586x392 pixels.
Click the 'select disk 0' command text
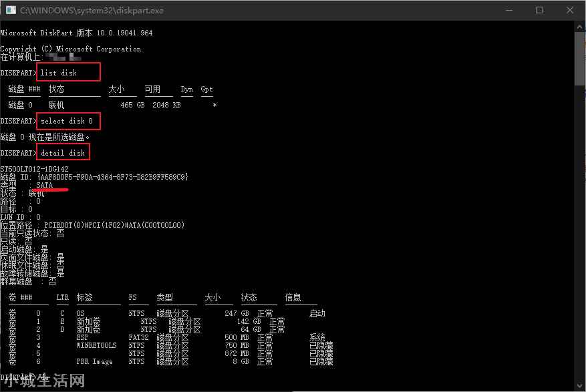coord(67,121)
